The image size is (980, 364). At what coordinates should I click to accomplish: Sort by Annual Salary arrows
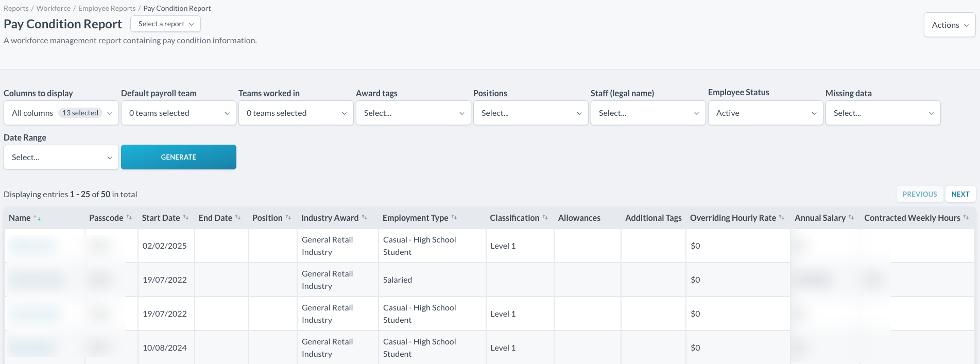coord(851,218)
